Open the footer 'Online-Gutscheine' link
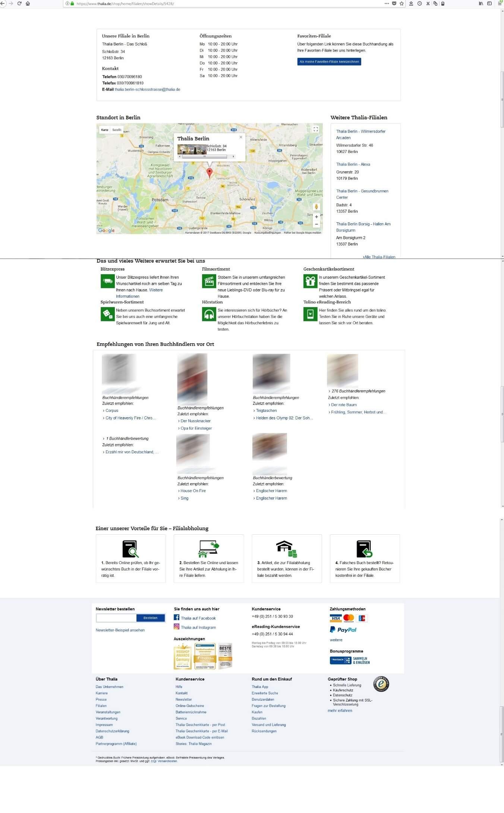This screenshot has height=813, width=504. click(190, 706)
